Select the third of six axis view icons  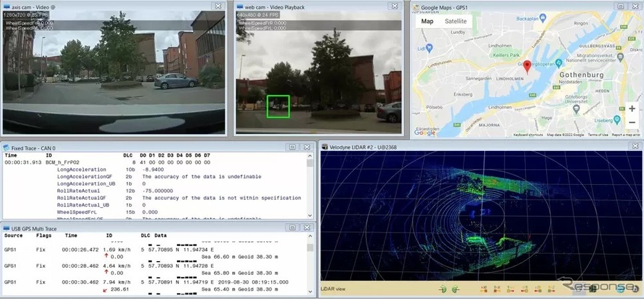(510, 289)
